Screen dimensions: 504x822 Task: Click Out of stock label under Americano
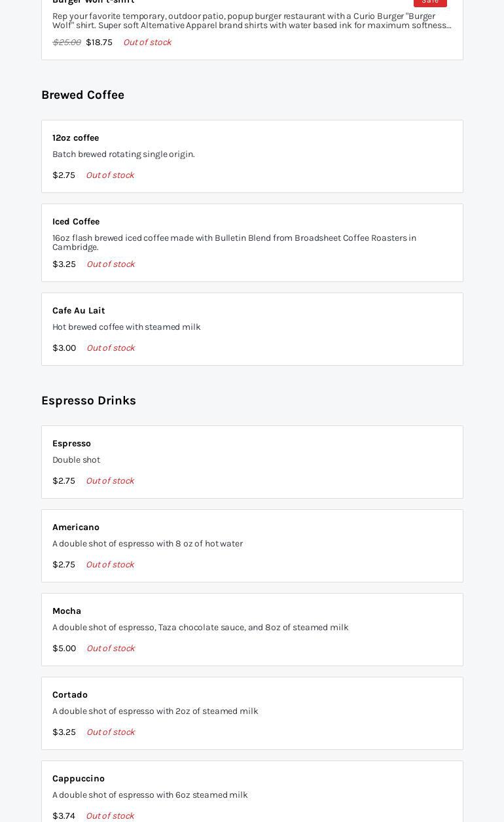pos(110,565)
